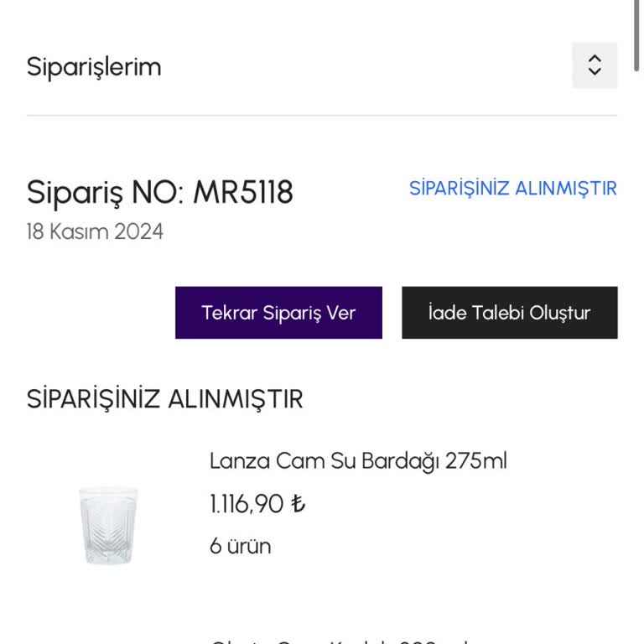Click the divider line below Siparişlerim
Image resolution: width=644 pixels, height=644 pixels.
pyautogui.click(x=322, y=116)
